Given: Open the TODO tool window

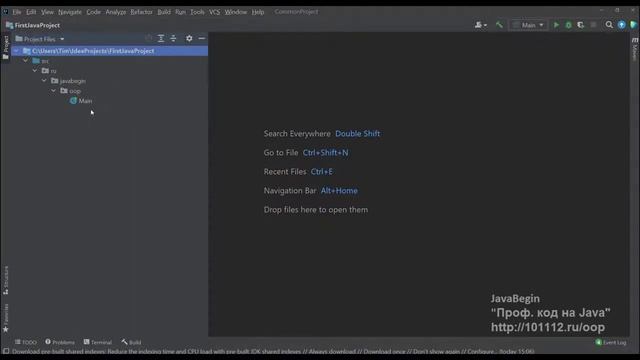Looking at the screenshot, I should (x=25, y=342).
